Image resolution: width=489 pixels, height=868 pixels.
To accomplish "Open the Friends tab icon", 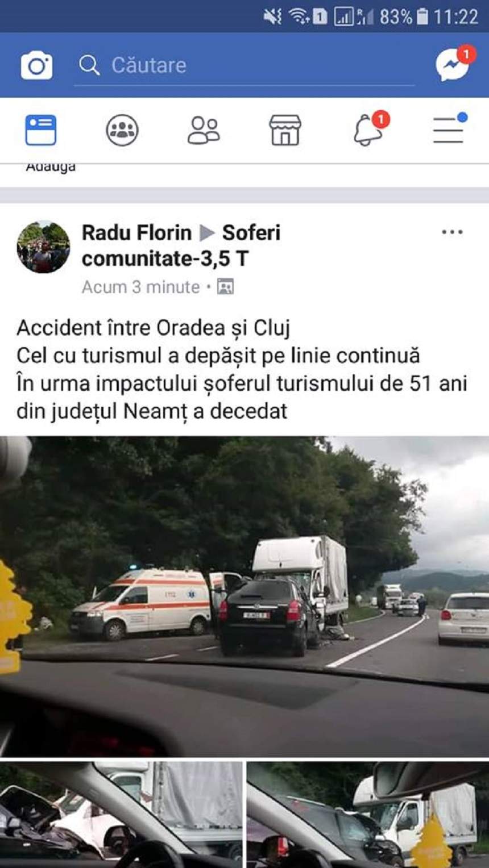I will pos(204,130).
